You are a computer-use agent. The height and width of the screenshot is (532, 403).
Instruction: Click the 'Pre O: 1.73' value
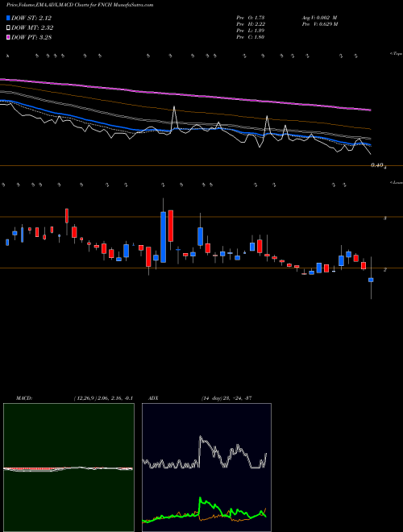(x=251, y=18)
